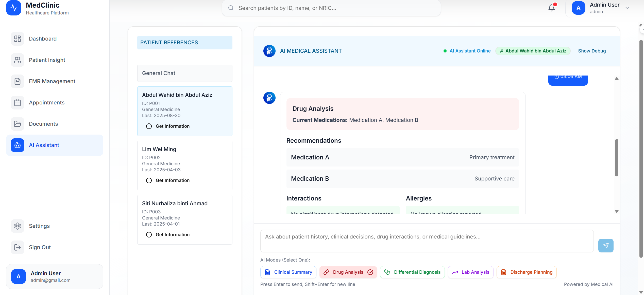Screen dimensions: 644x295
Task: Click the Show Debug link
Action: (592, 51)
